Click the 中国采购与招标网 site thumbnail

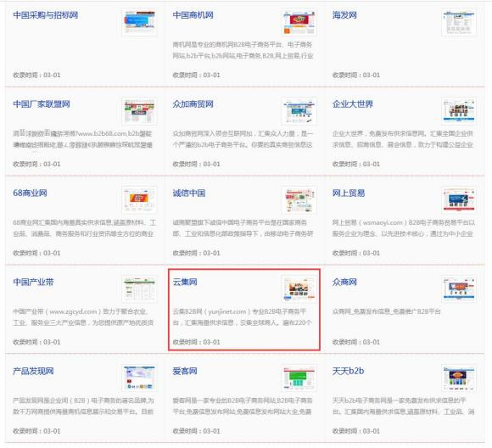click(139, 22)
